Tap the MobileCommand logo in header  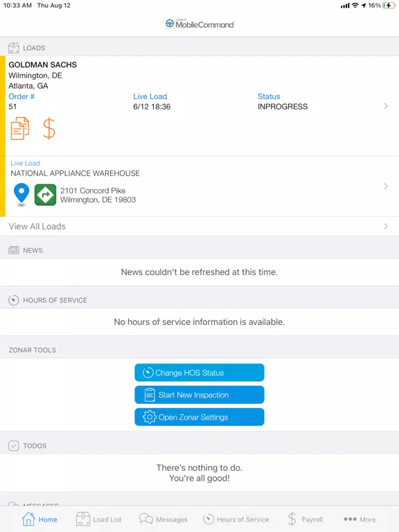click(x=199, y=24)
